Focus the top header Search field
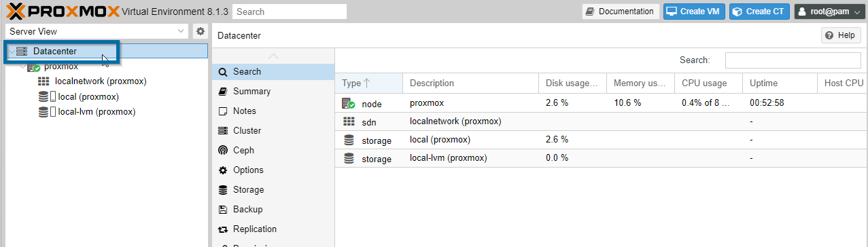868x247 pixels. coord(290,12)
